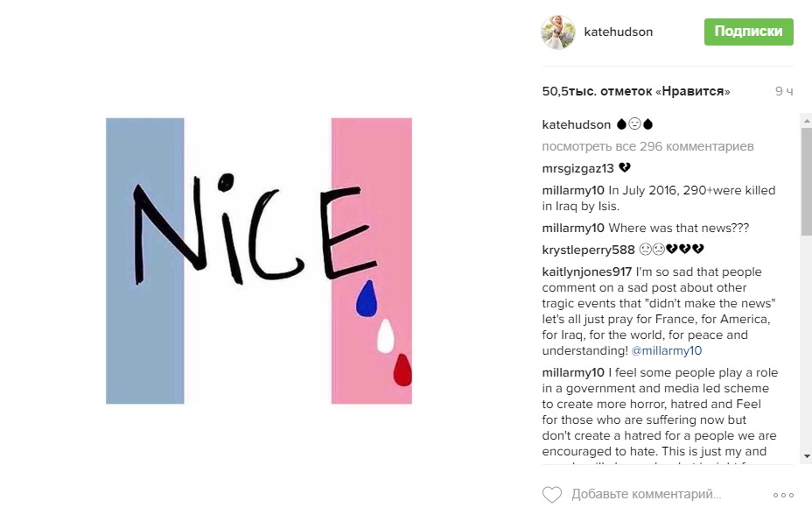Expand all 296 comments

[647, 146]
